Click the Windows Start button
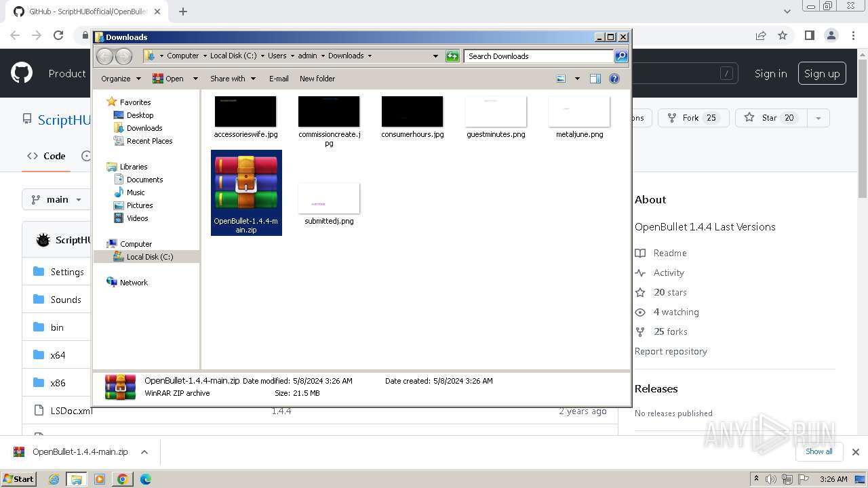868x488 pixels. (x=19, y=479)
